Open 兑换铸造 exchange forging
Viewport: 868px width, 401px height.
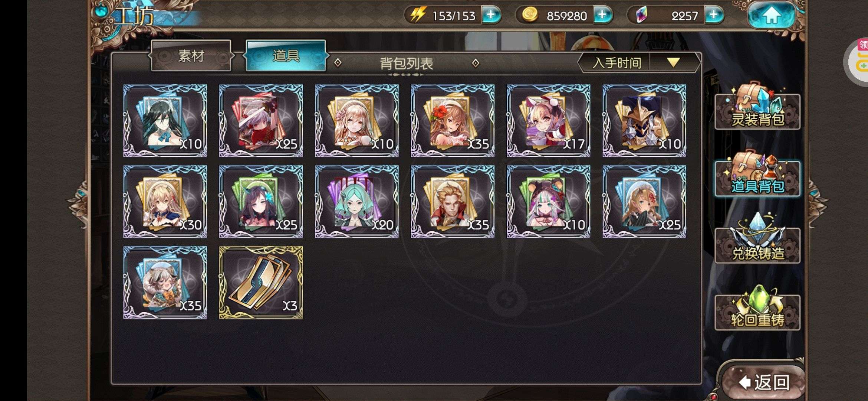[757, 239]
